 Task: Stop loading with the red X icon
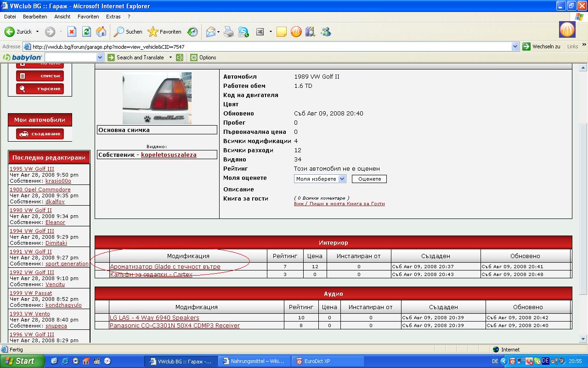click(72, 32)
